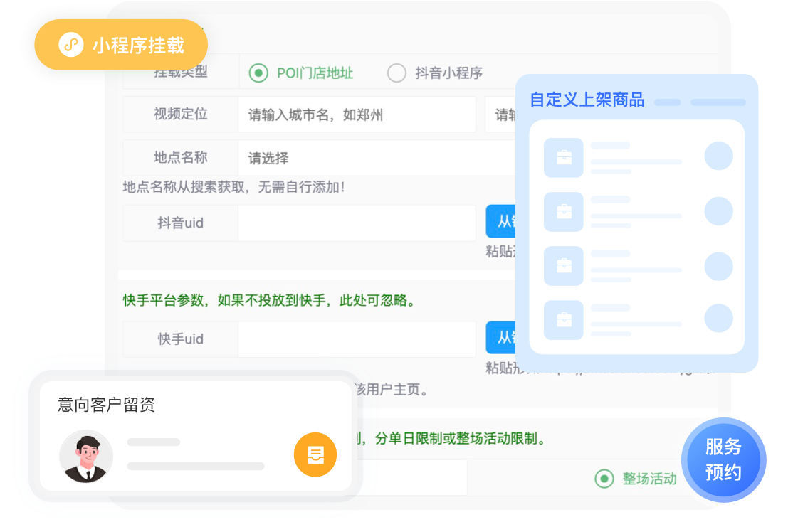This screenshot has width=793, height=532.
Task: Select the POI门店地址 radio option
Action: [x=258, y=73]
